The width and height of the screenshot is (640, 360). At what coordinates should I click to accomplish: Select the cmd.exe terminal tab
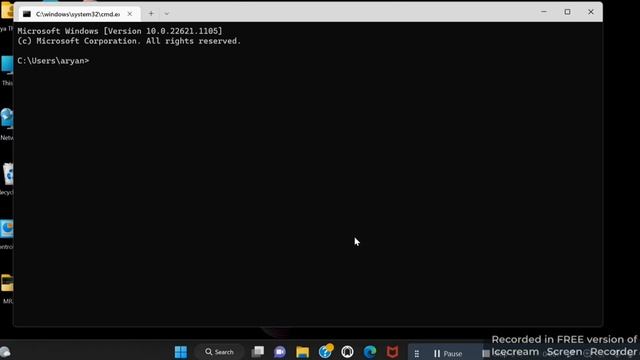coord(79,14)
